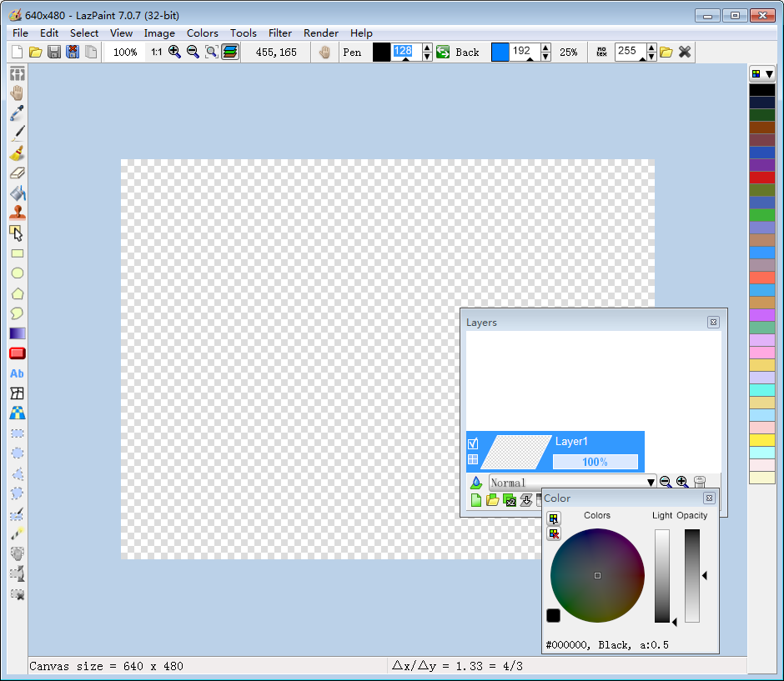The width and height of the screenshot is (784, 681).
Task: Toggle the 'no tex' texture button
Action: pos(602,52)
